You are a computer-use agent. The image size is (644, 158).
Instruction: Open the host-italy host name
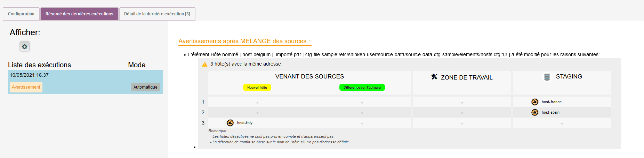[x=245, y=123]
